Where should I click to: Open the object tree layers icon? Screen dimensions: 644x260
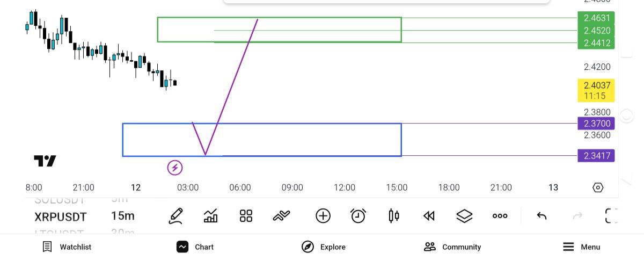[x=464, y=216]
